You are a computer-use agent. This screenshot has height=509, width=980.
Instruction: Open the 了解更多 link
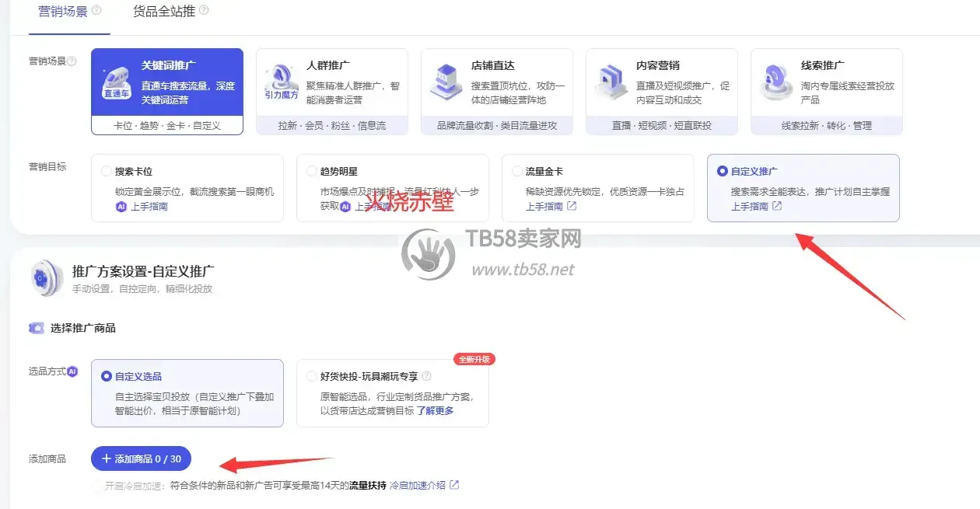435,410
